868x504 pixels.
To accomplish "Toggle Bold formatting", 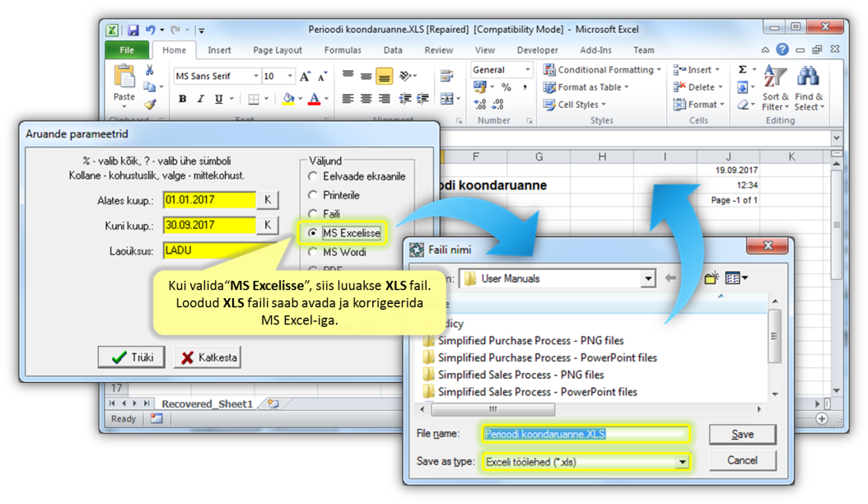I will click(x=182, y=99).
